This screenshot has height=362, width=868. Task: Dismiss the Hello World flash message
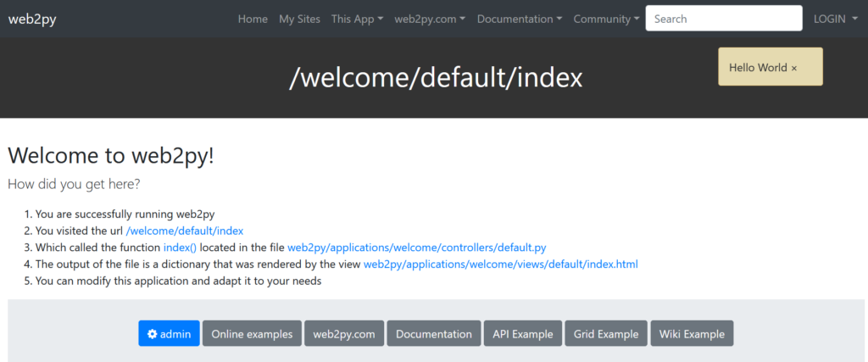pyautogui.click(x=793, y=68)
